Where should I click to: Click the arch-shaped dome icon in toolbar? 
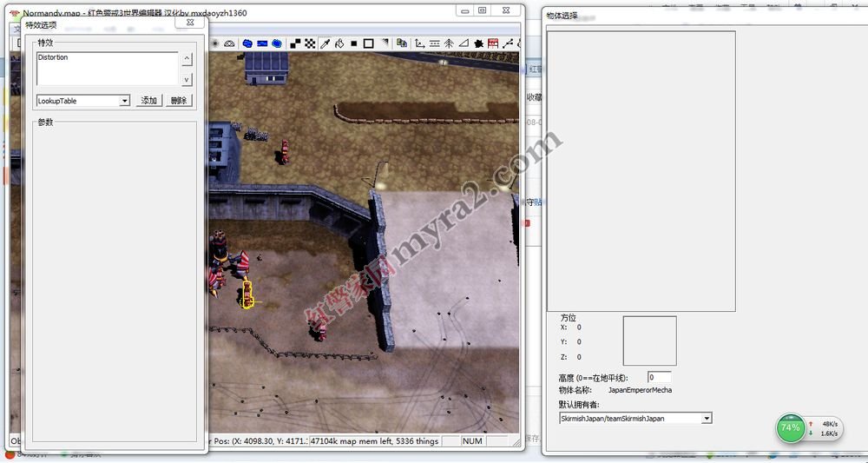tap(229, 43)
